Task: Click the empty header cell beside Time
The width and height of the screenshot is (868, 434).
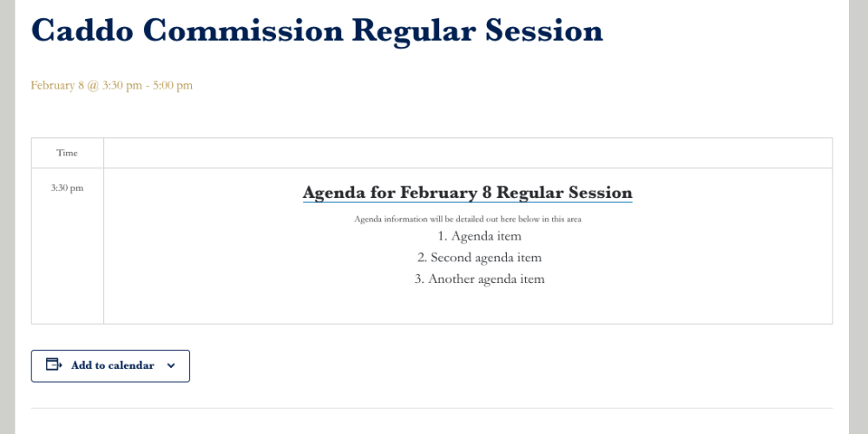Action: (x=468, y=153)
